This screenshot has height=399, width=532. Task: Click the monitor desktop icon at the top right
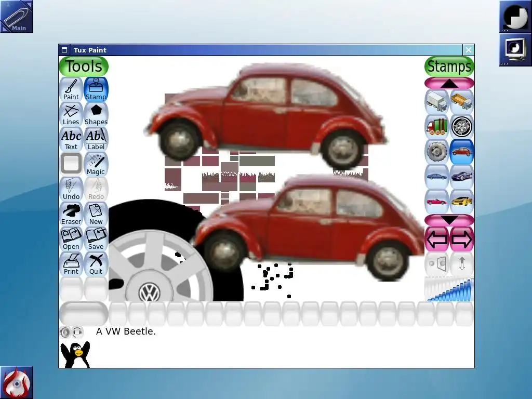pos(515,50)
